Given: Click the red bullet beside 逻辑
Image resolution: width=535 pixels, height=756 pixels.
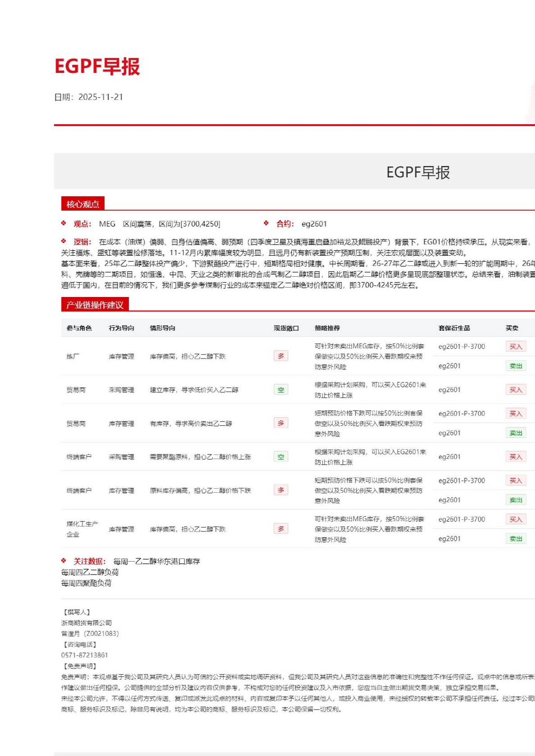Looking at the screenshot, I should point(64,241).
